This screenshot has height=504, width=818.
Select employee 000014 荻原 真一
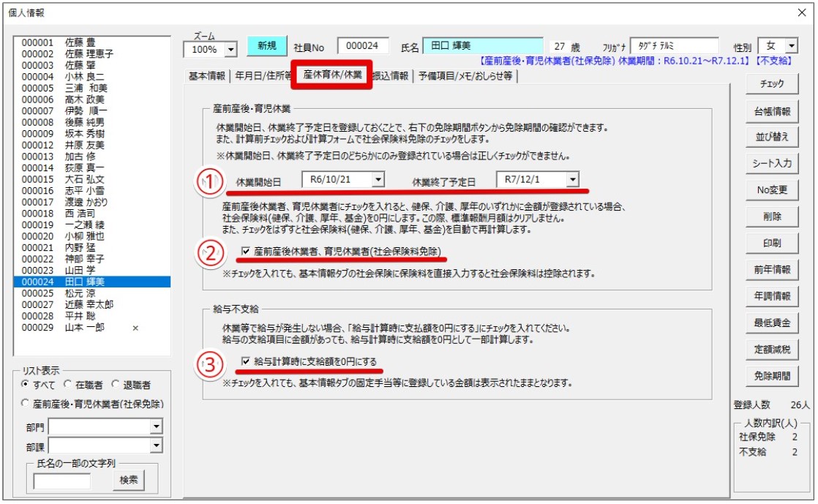coord(91,168)
